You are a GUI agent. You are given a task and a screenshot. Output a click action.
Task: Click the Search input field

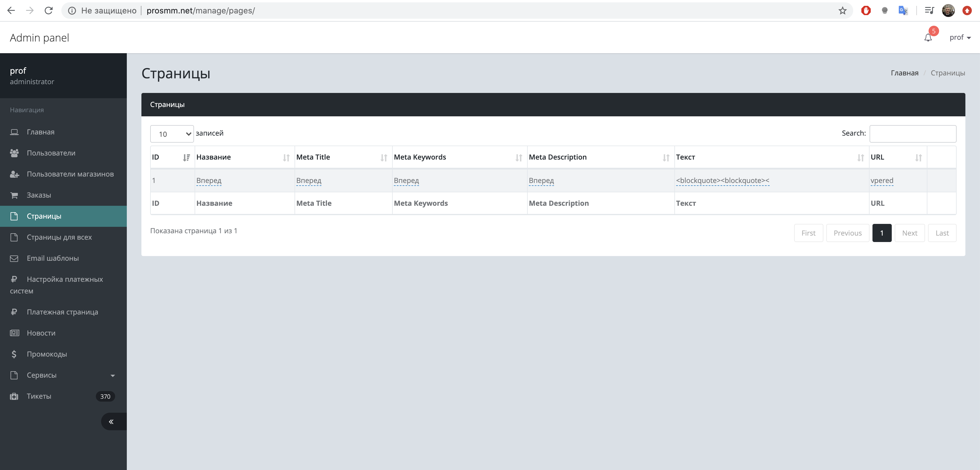coord(912,134)
